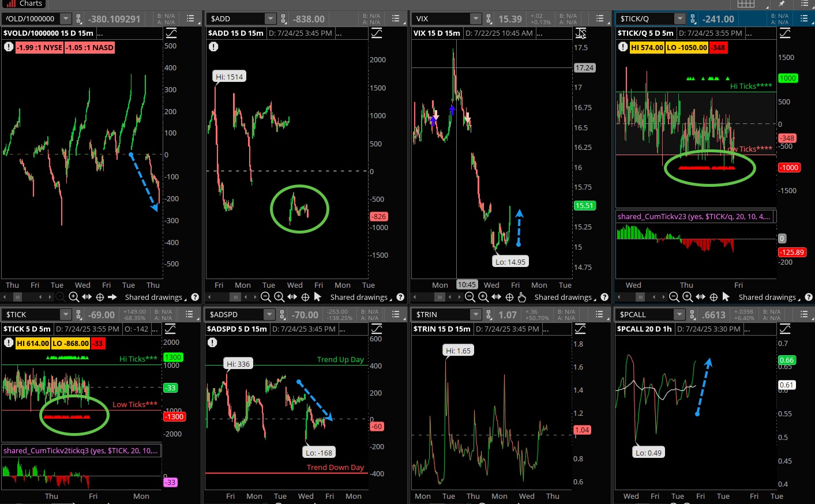815x504 pixels.
Task: Open Shared drawings menu under VIX chart
Action: (565, 297)
